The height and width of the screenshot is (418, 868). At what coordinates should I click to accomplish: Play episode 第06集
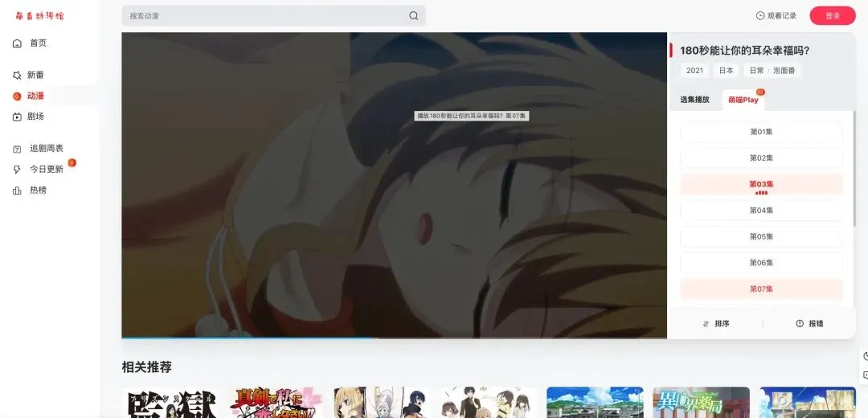(x=761, y=262)
